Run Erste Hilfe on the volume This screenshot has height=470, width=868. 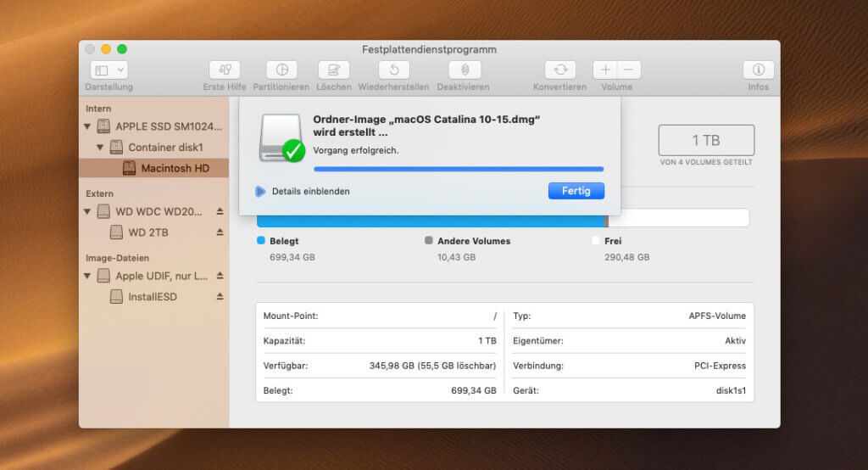pos(225,70)
